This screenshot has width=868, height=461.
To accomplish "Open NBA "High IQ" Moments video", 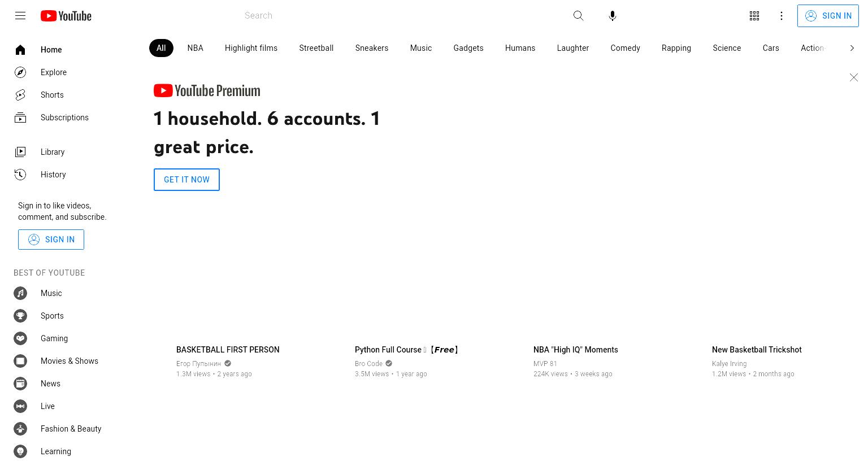I will click(x=576, y=350).
